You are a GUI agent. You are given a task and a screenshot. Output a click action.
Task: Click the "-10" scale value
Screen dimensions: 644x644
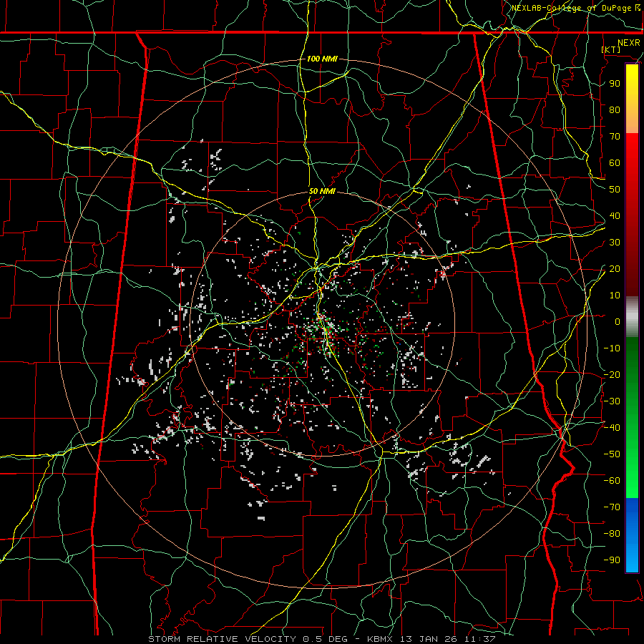pyautogui.click(x=612, y=348)
